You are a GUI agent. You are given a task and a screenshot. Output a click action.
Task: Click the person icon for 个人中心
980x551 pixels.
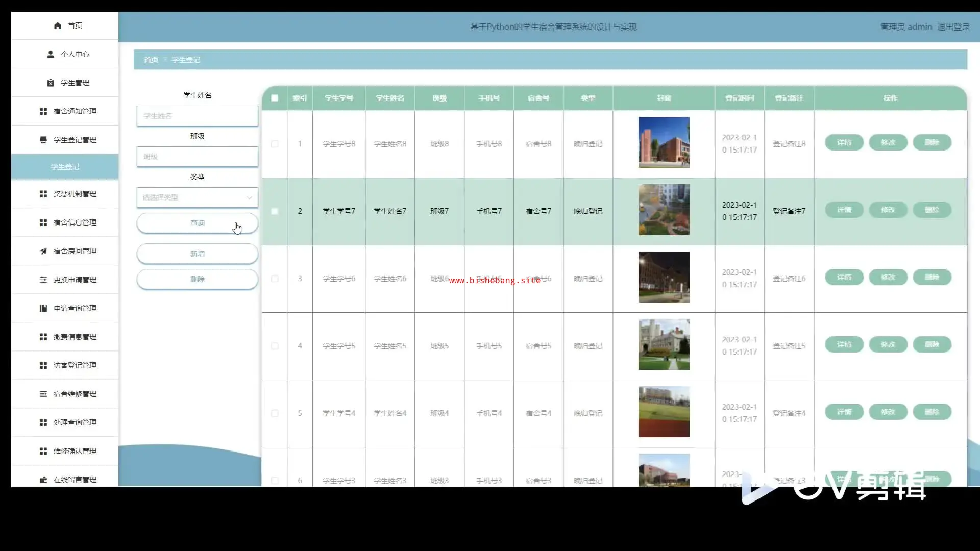[51, 54]
